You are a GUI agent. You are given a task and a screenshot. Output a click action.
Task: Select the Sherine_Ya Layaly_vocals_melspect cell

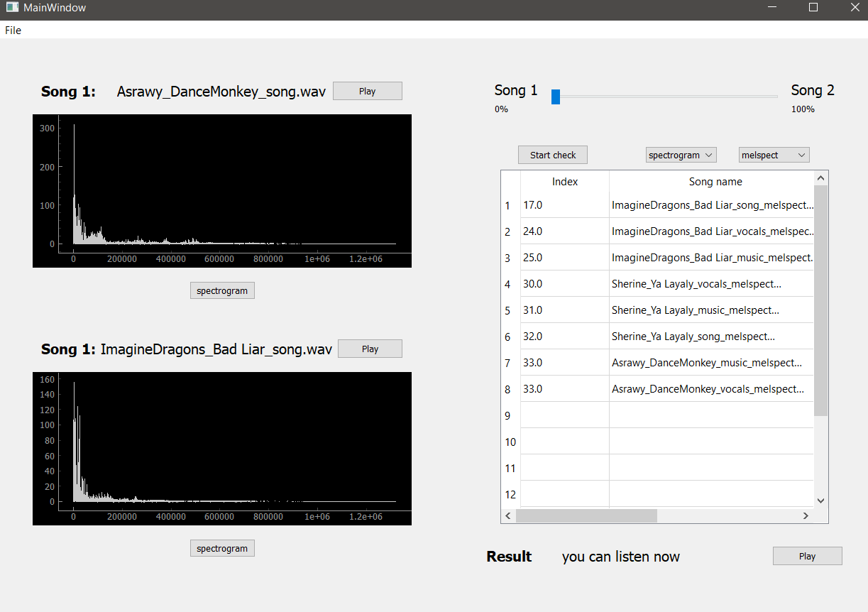pos(711,284)
